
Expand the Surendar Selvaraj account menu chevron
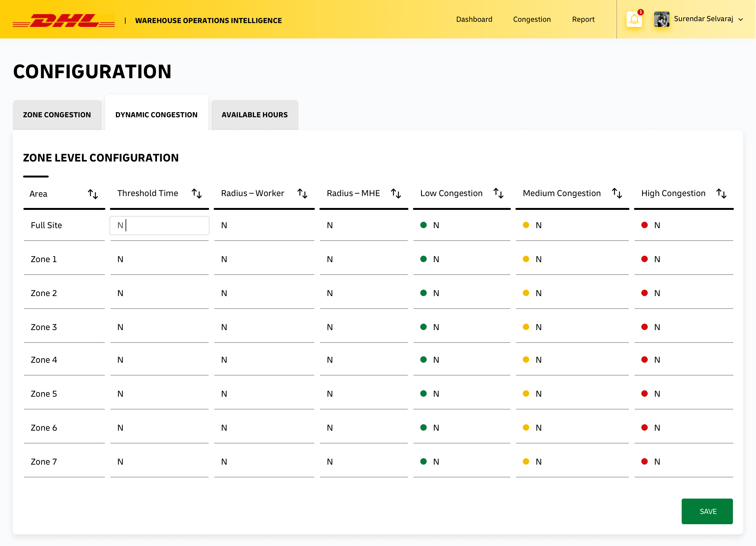[741, 20]
